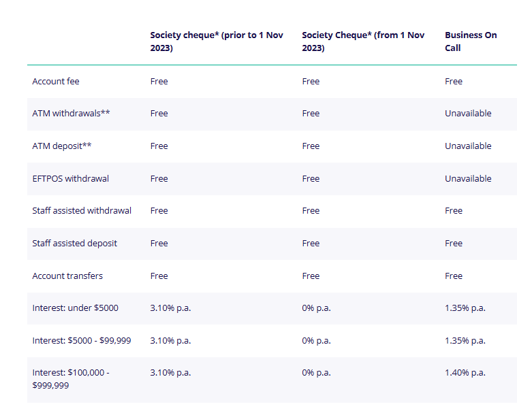This screenshot has width=532, height=413.
Task: Click the "Account fee" row label
Action: 56,82
